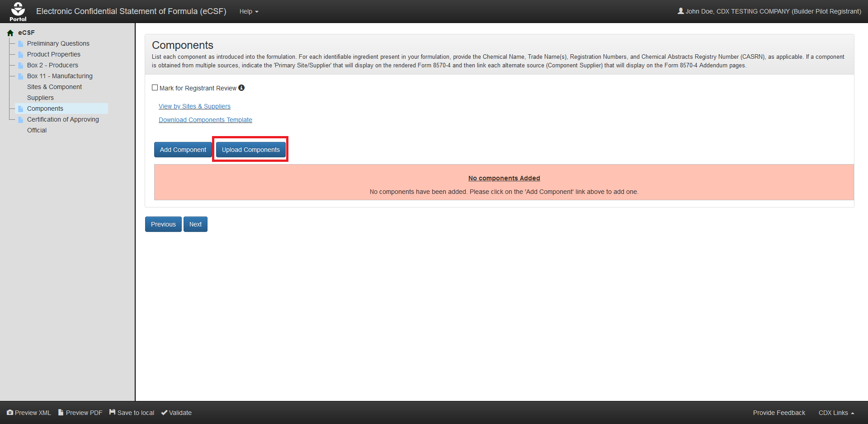Click the No components Added heading

[504, 178]
